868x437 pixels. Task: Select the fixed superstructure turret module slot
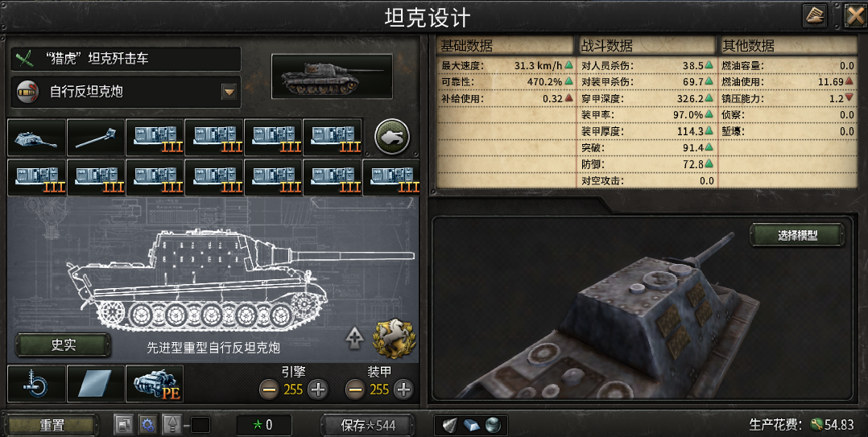click(x=36, y=137)
